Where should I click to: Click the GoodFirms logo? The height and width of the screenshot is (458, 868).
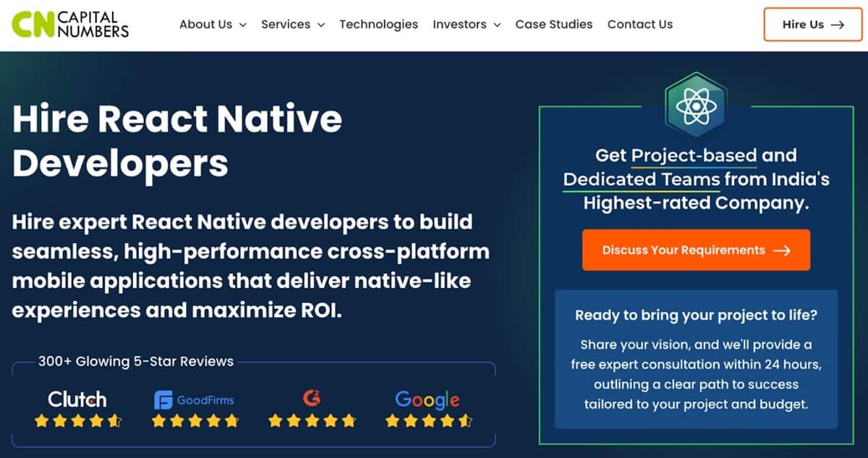[194, 399]
